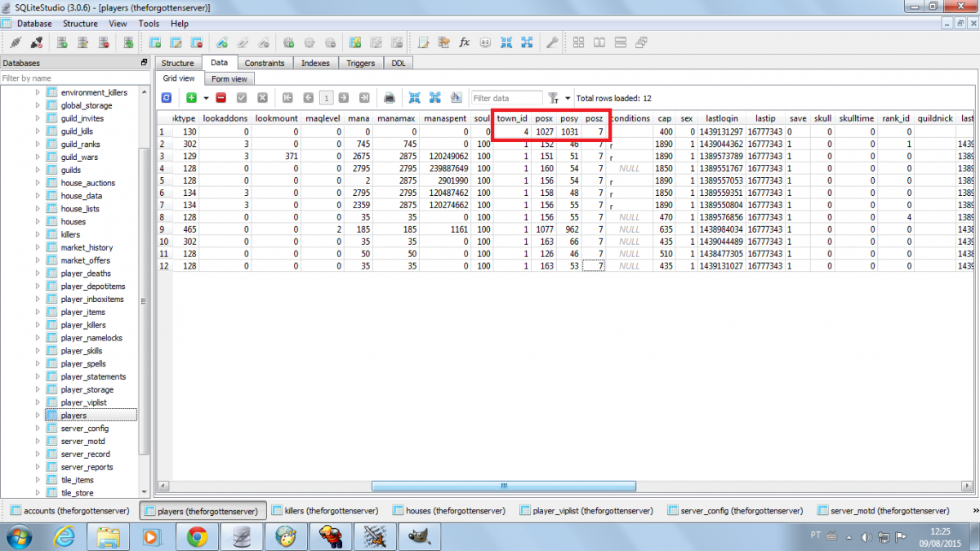Expand the environment_killers tree node
The height and width of the screenshot is (551, 980).
[x=38, y=92]
